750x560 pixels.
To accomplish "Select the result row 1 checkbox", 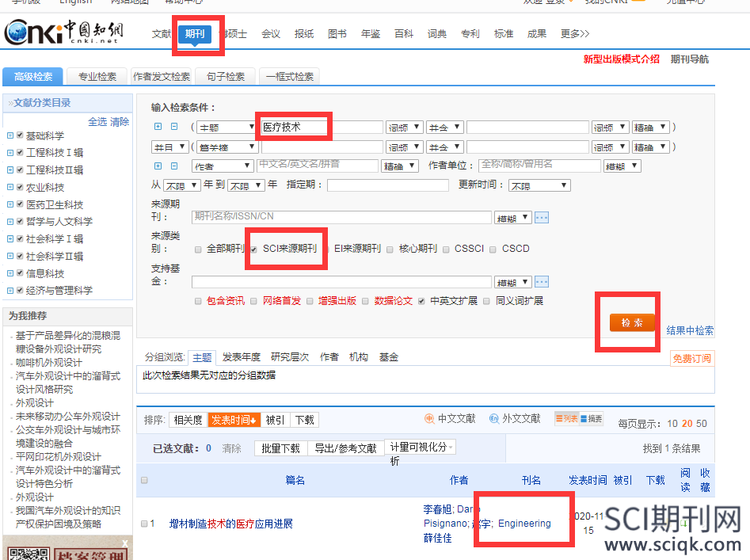I will pos(144,524).
